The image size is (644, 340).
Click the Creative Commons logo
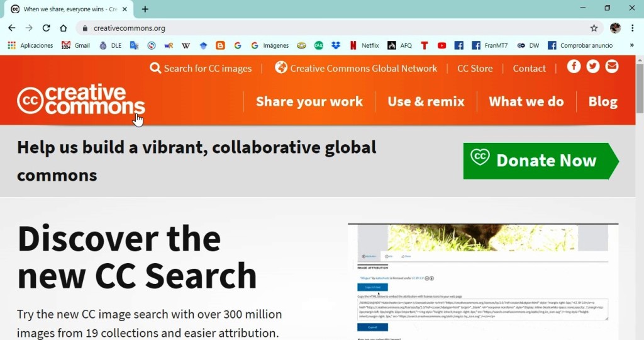click(x=81, y=99)
